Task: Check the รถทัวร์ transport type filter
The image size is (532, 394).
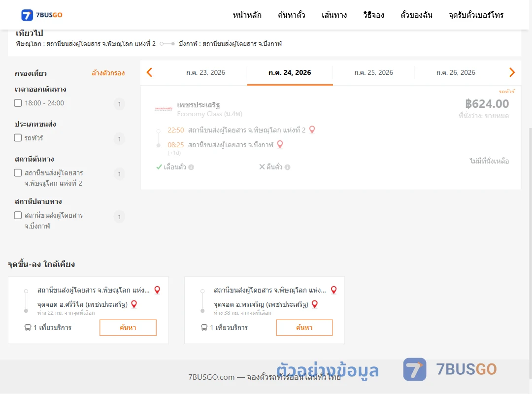Action: pyautogui.click(x=18, y=137)
